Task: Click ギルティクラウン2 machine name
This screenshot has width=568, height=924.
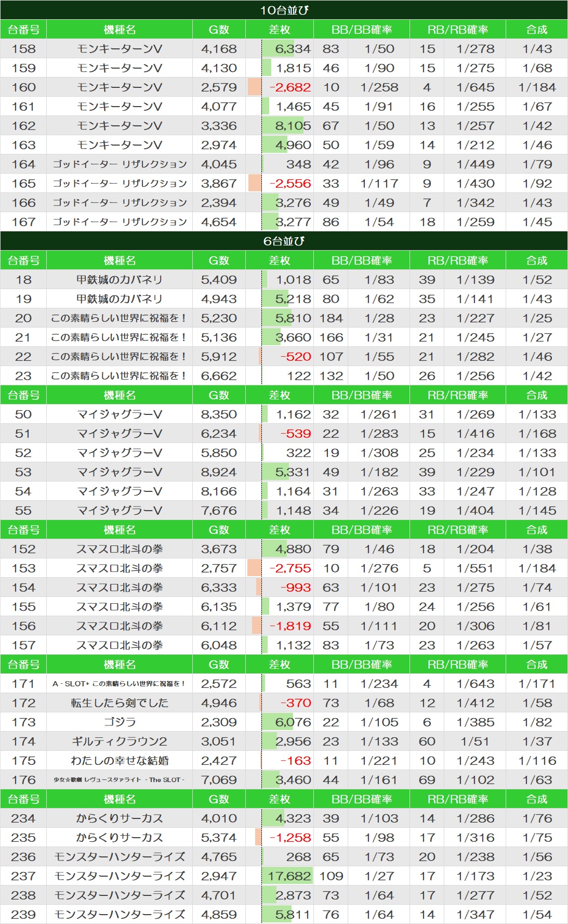Action: (120, 741)
